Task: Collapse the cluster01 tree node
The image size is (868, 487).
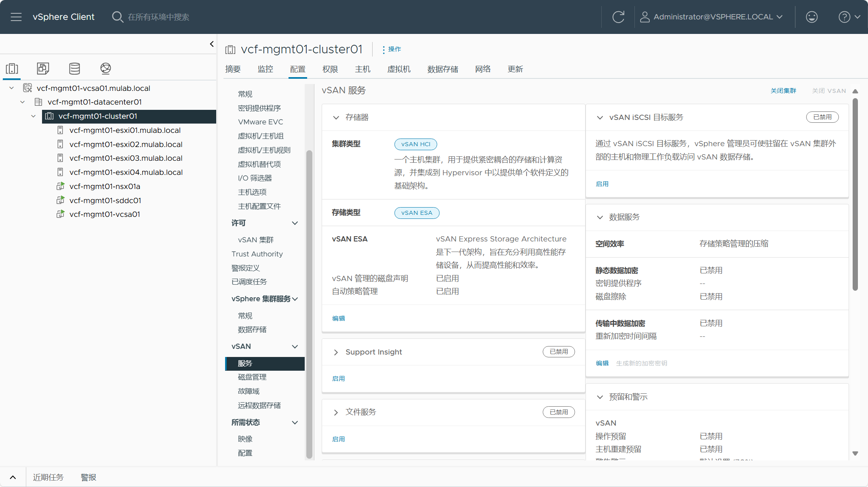Action: 33,116
